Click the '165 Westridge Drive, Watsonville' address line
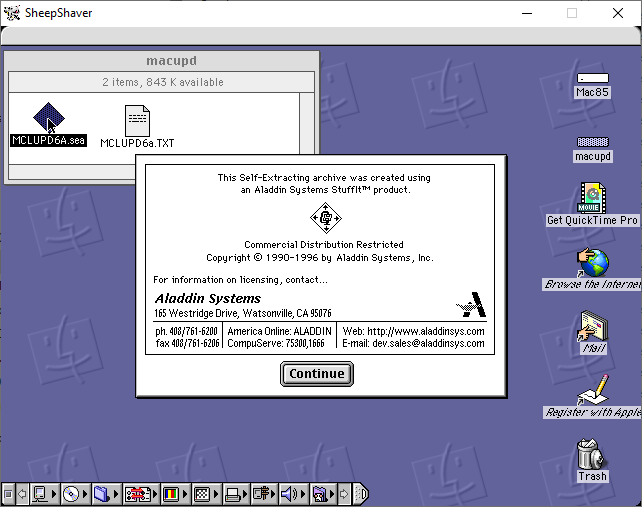The image size is (642, 507). coord(243,313)
